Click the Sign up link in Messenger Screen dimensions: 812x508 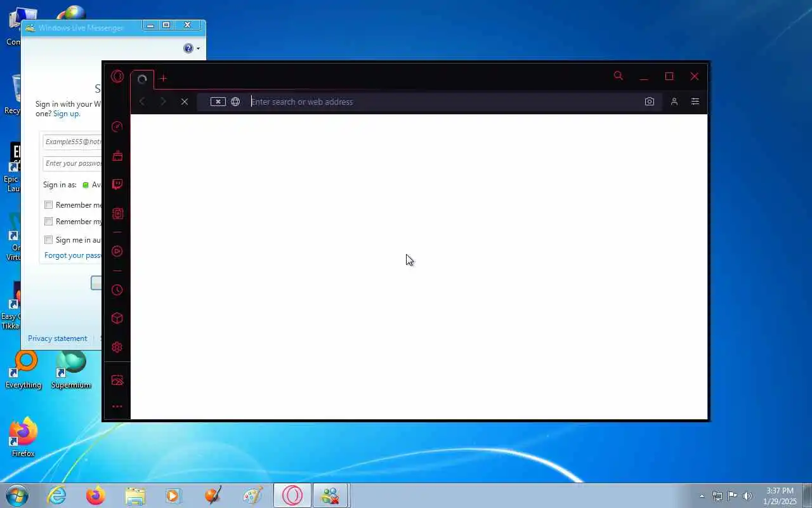pos(66,114)
